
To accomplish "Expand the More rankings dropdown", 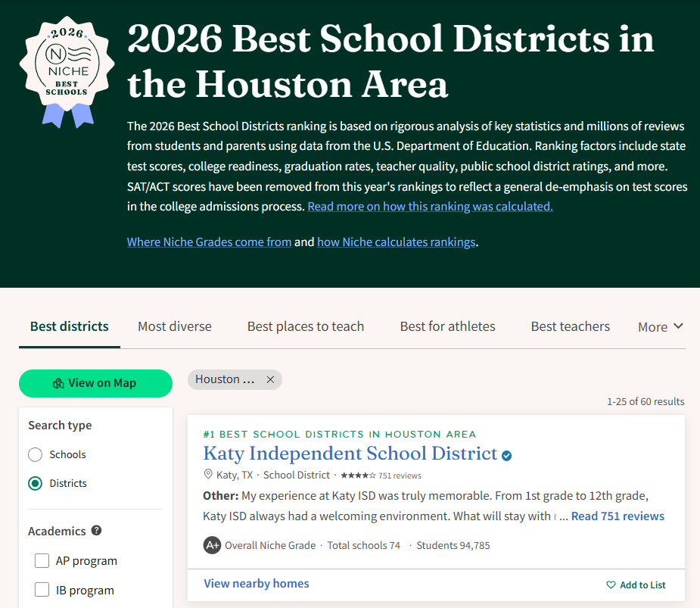I will (660, 326).
